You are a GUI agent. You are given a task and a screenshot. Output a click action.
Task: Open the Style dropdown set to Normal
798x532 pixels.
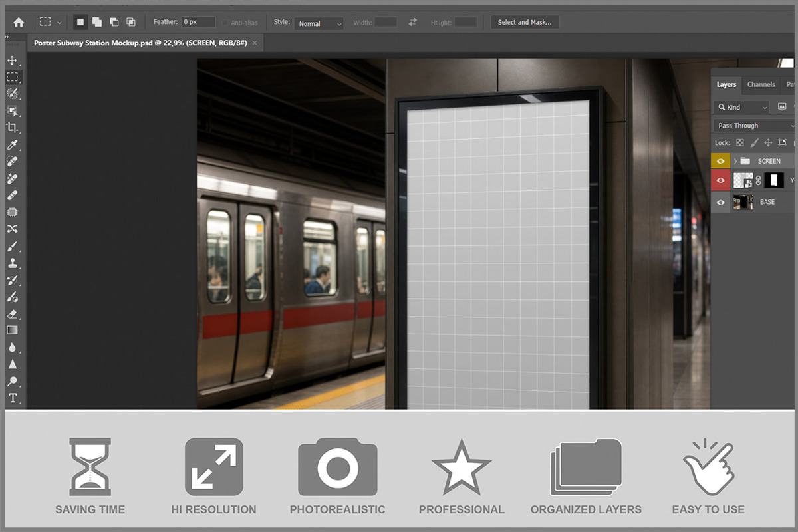coord(319,23)
